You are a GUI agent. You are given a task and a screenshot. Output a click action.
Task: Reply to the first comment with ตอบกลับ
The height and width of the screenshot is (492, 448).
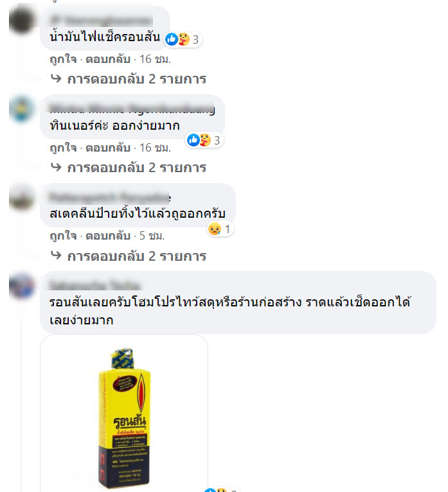coord(108,59)
